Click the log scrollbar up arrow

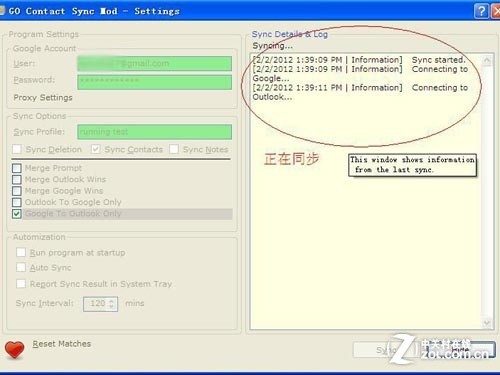coord(487,60)
